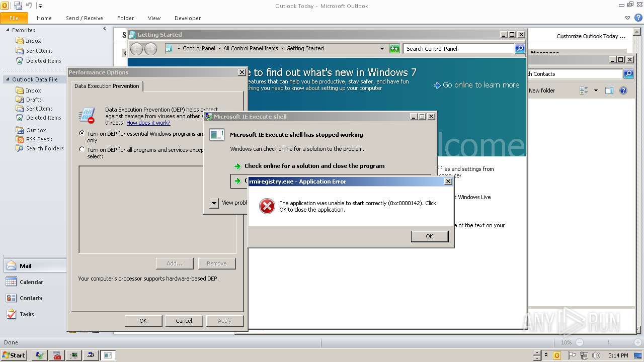The height and width of the screenshot is (362, 644).
Task: Select DEP for all programs except selected
Action: (x=82, y=149)
